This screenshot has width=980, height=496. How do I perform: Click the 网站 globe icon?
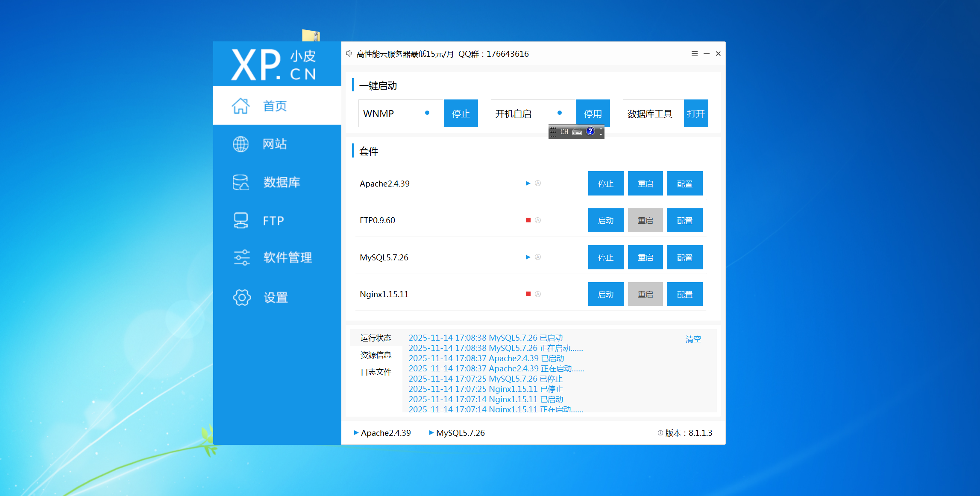click(241, 144)
